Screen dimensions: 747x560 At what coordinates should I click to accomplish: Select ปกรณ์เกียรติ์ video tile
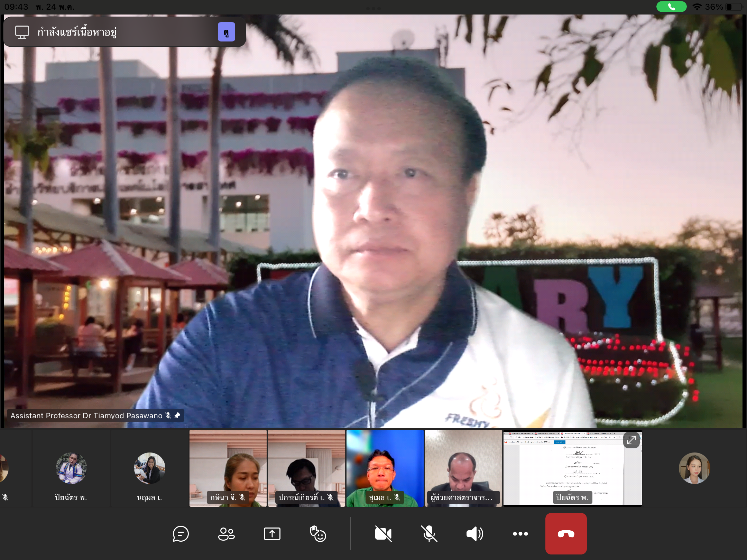(x=306, y=468)
